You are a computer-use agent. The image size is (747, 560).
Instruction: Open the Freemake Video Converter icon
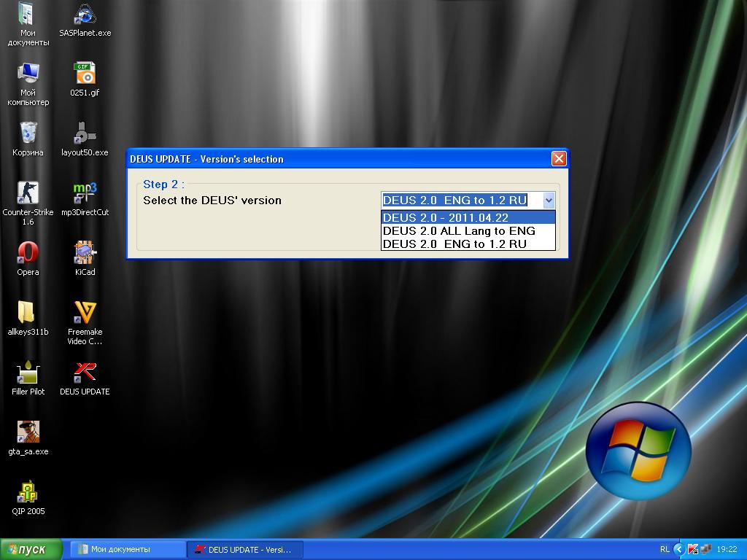click(85, 313)
